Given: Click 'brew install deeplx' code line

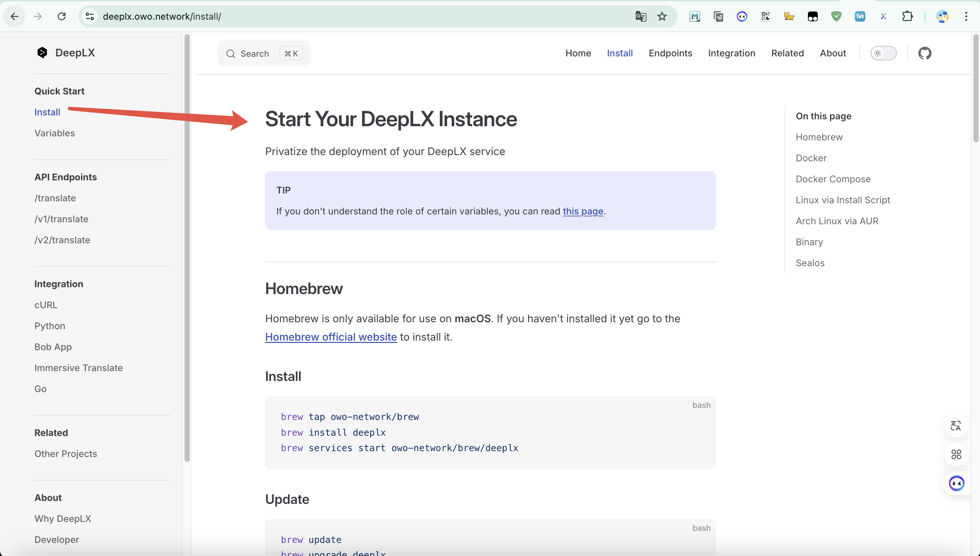Looking at the screenshot, I should pyautogui.click(x=333, y=432).
